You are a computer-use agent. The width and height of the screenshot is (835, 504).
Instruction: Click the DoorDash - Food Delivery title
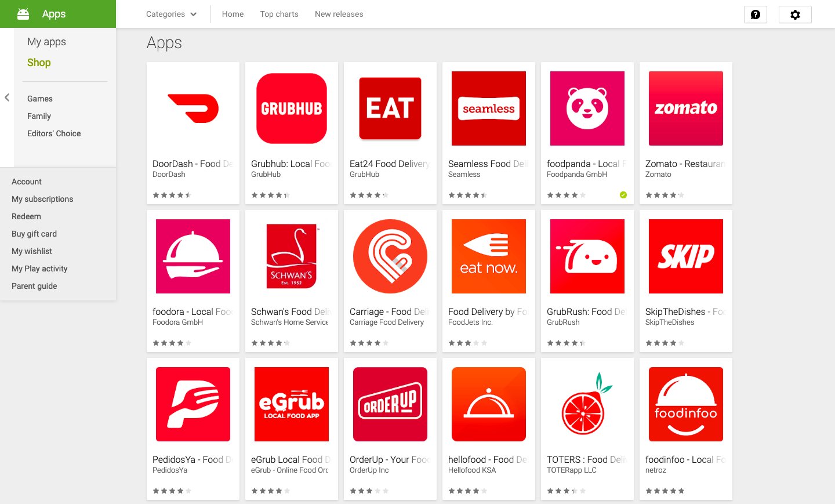[x=193, y=164]
